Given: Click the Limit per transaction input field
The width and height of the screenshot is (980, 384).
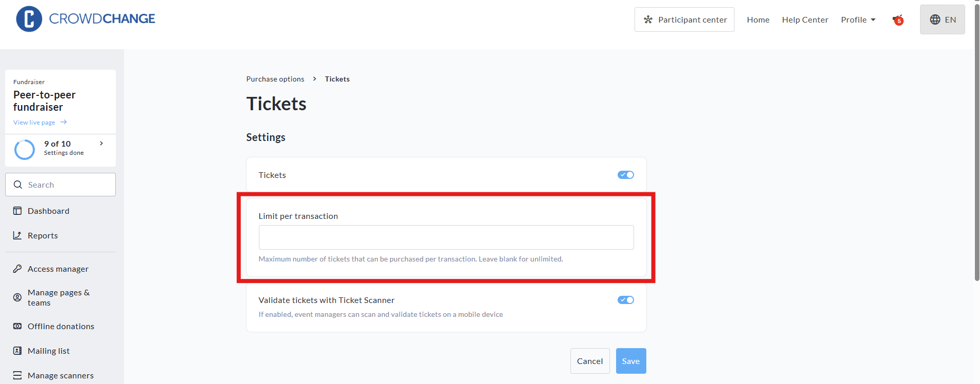Looking at the screenshot, I should tap(446, 237).
